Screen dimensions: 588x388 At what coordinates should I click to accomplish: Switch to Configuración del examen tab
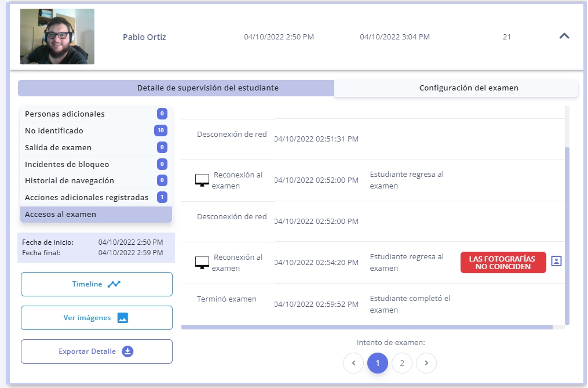coord(468,88)
